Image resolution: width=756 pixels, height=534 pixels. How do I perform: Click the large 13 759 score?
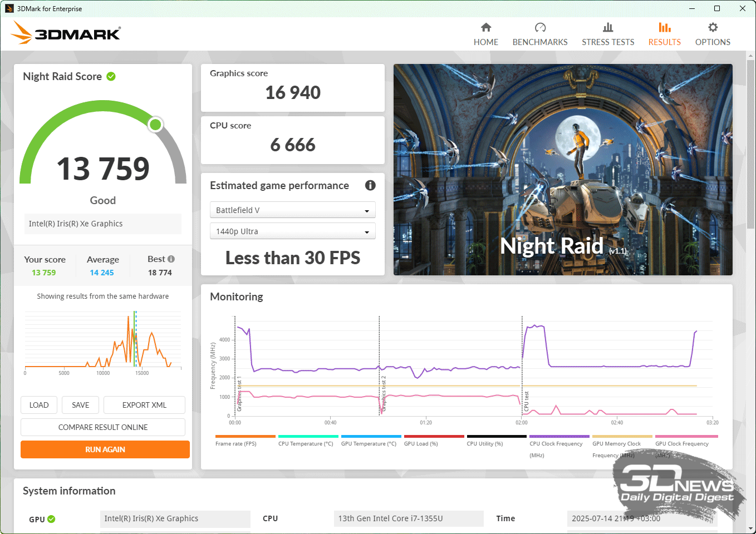point(103,169)
